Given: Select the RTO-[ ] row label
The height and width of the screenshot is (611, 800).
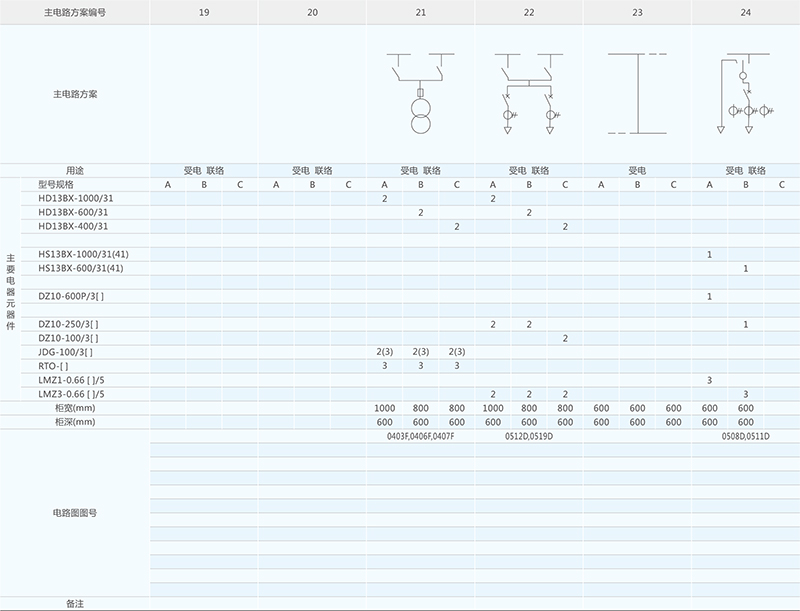Looking at the screenshot, I should pyautogui.click(x=53, y=366).
